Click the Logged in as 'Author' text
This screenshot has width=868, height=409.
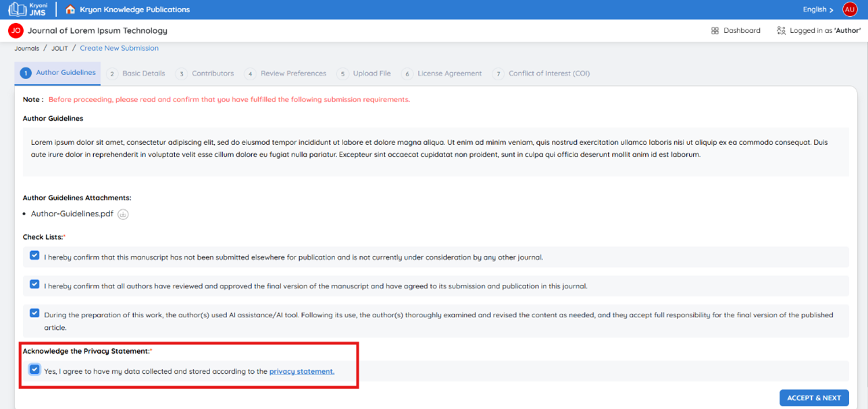click(825, 30)
